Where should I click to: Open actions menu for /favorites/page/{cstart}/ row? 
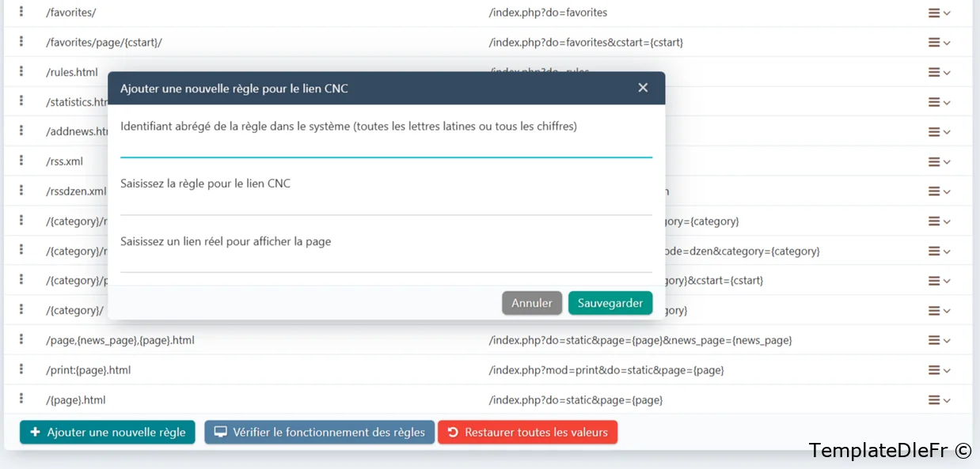click(939, 42)
